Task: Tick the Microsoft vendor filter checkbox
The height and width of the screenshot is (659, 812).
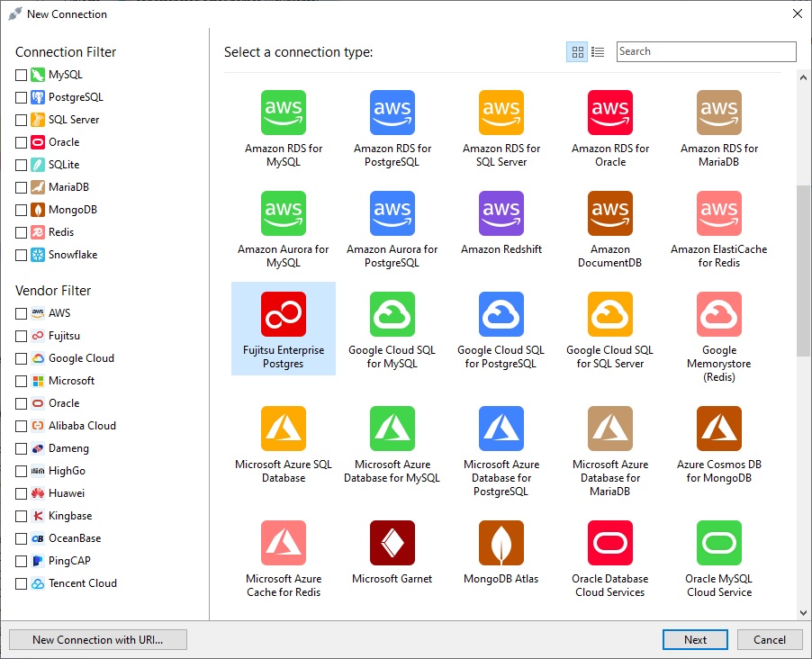Action: [22, 382]
